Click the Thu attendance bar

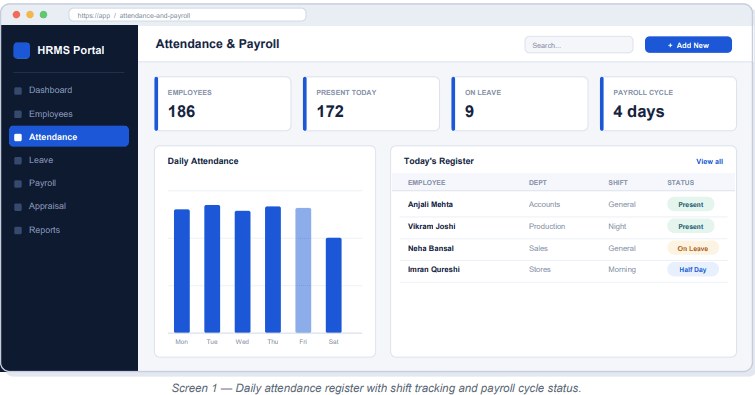273,269
